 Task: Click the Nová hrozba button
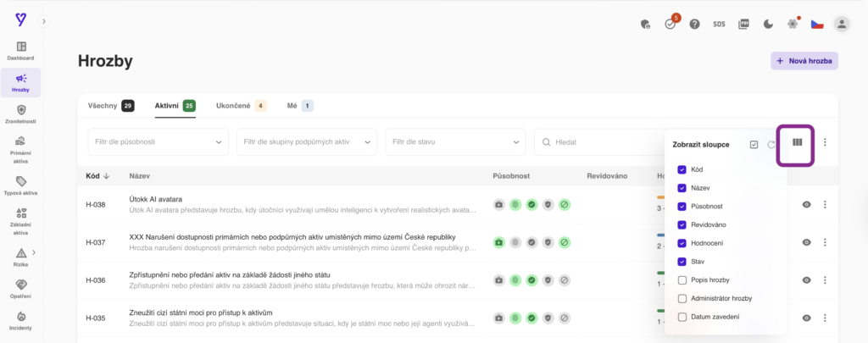click(804, 61)
